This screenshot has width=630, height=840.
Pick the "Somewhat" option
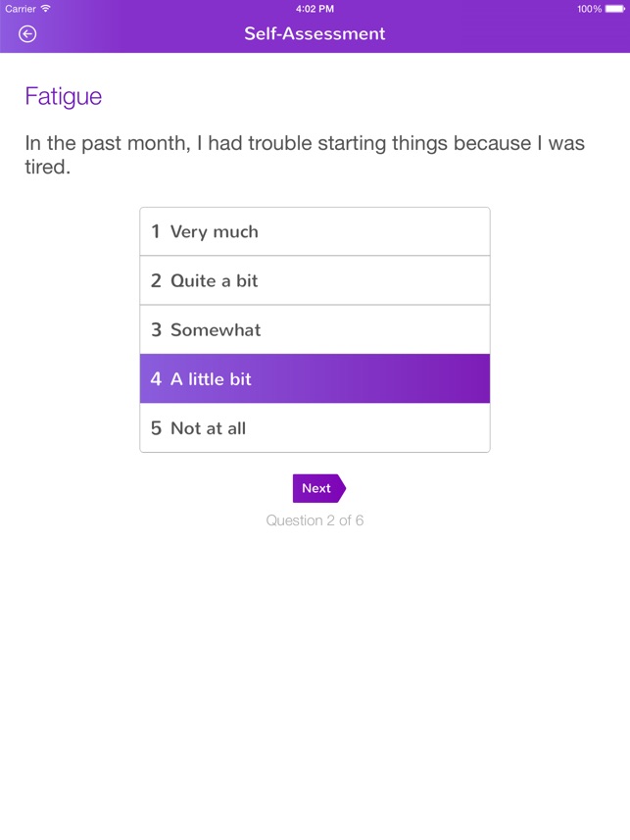tap(314, 329)
